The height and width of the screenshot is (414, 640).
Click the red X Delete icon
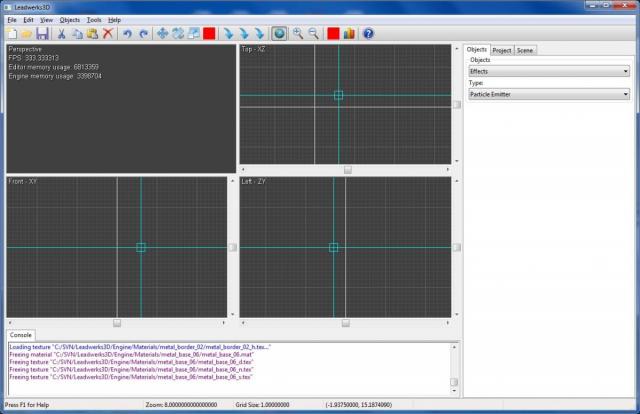(x=108, y=33)
